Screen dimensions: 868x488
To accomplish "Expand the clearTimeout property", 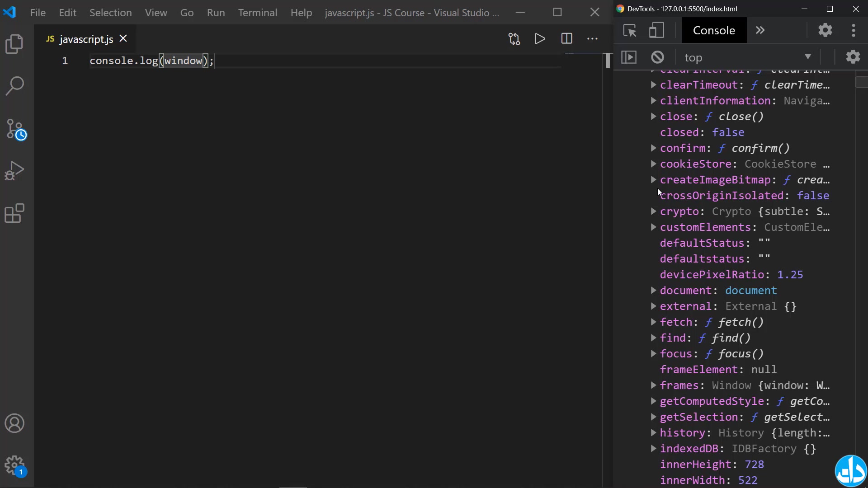I will 653,85.
